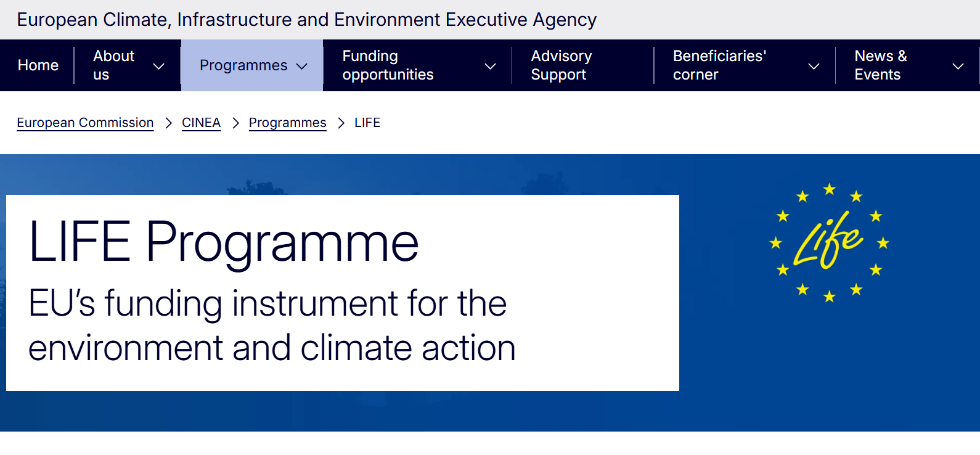The height and width of the screenshot is (455, 980).
Task: Open the Advisory Support menu item
Action: pos(561,65)
